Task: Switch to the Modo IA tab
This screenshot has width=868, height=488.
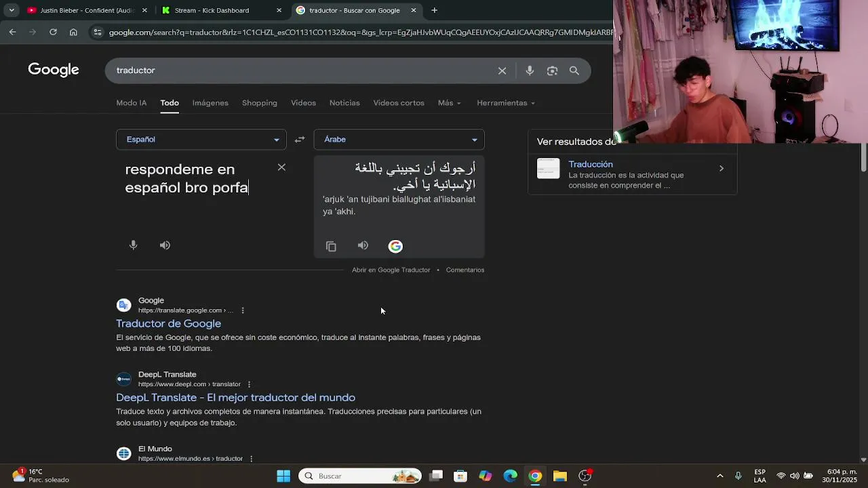Action: (132, 103)
